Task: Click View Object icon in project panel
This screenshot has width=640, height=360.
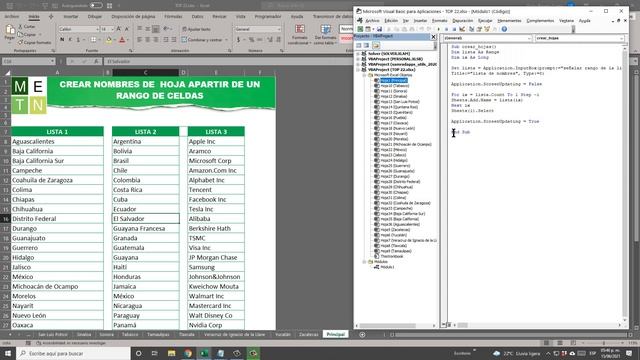Action: coord(367,45)
